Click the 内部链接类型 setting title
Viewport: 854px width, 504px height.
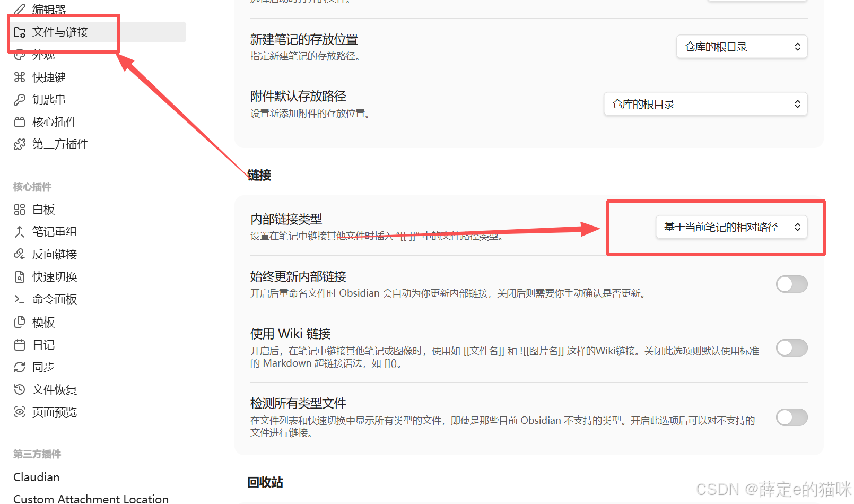coord(286,219)
